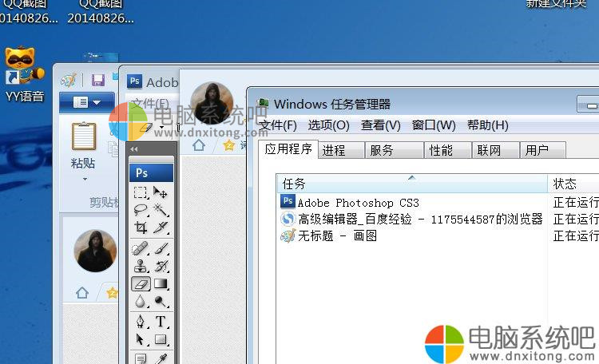Select the Blur tool droplet icon

click(x=141, y=302)
